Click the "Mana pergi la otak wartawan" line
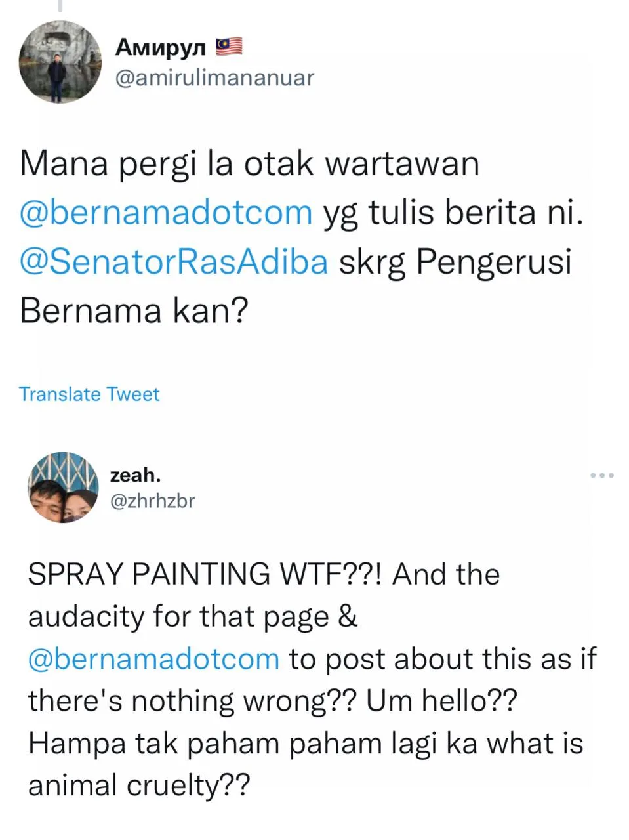The height and width of the screenshot is (840, 629). 249,163
